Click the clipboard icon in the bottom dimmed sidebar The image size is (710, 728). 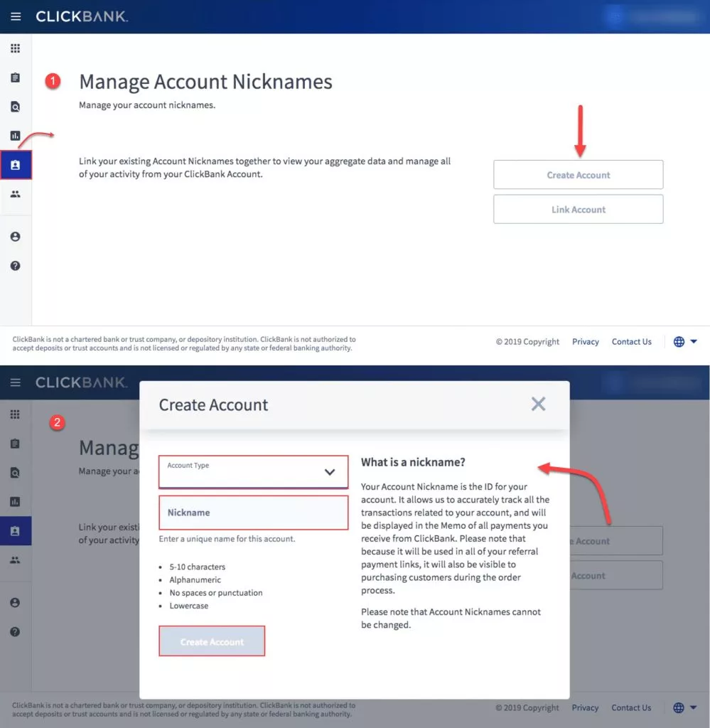click(x=16, y=444)
